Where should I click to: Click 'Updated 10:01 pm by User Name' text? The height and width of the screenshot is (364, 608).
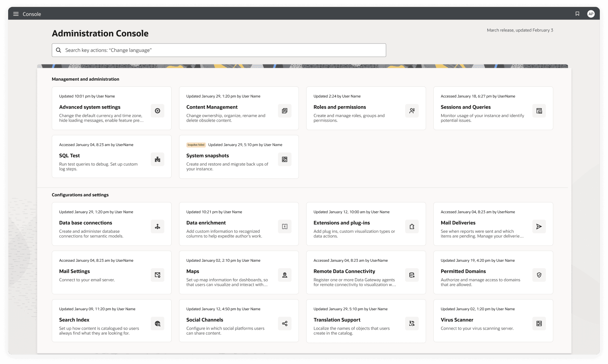[x=87, y=96]
